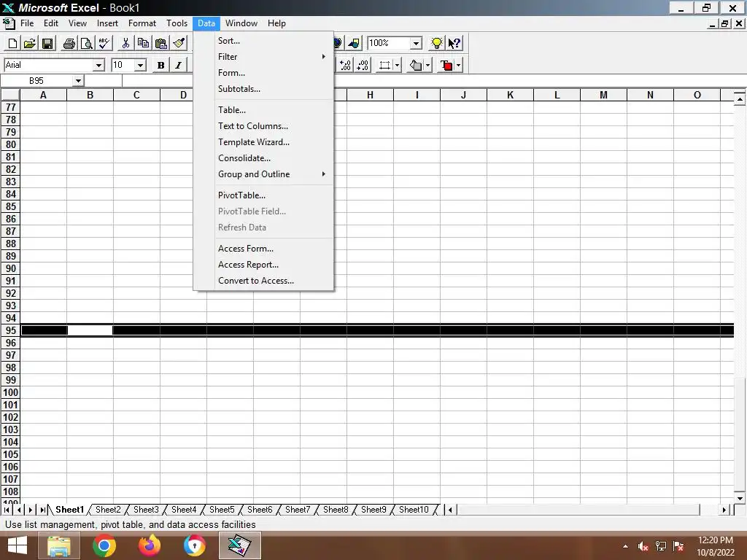Click the Decrease Decimal icon
Screen dimensions: 747x560
click(x=363, y=65)
